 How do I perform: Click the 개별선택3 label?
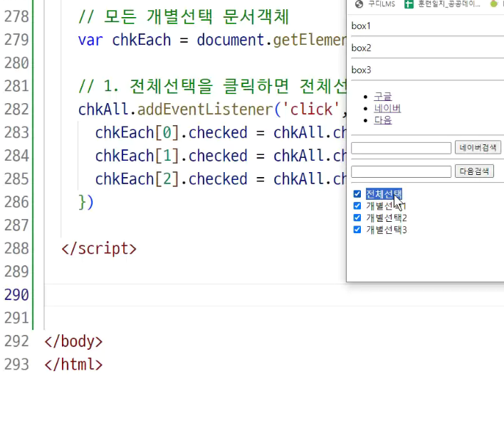387,230
